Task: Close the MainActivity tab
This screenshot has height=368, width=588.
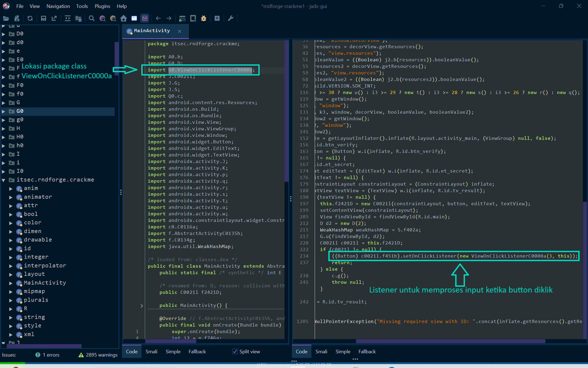Action: (179, 31)
